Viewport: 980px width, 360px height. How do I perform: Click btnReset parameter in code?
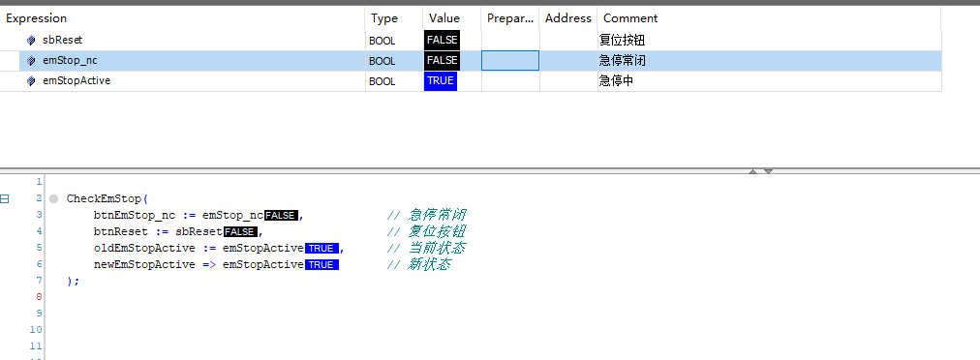click(121, 232)
